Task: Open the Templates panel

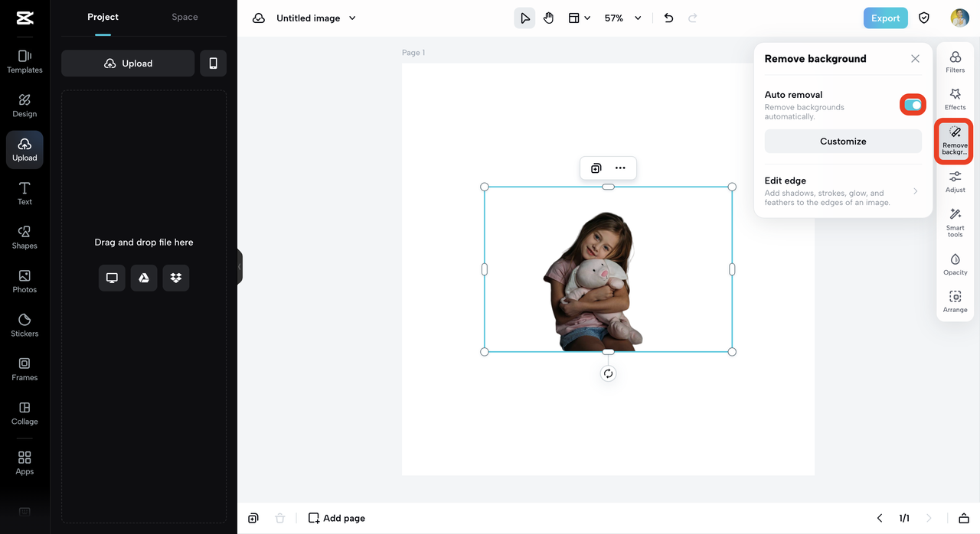Action: [24, 61]
